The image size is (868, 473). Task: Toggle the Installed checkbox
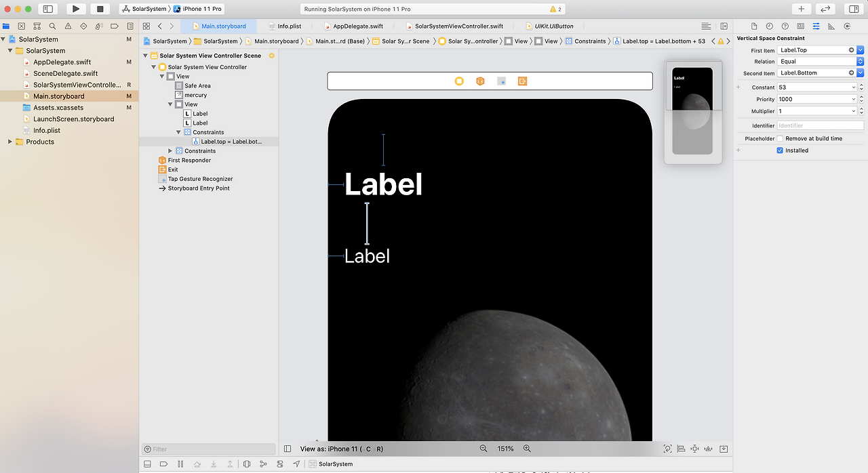780,150
